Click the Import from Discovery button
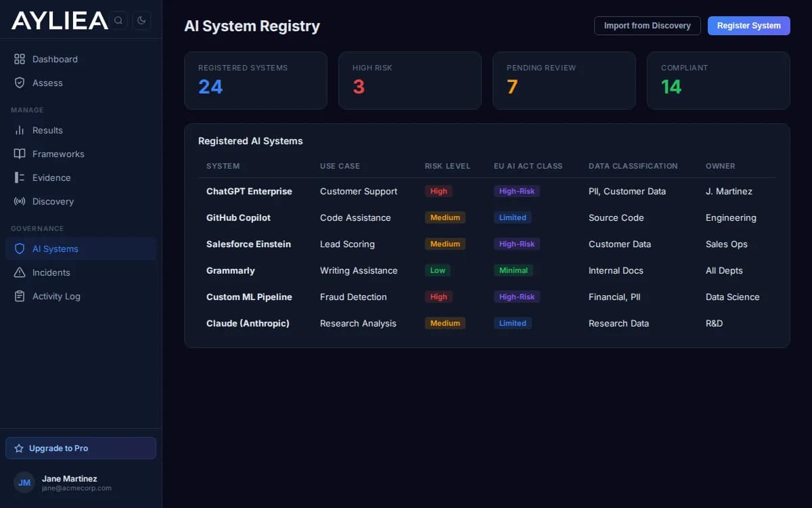812x508 pixels. [x=647, y=25]
